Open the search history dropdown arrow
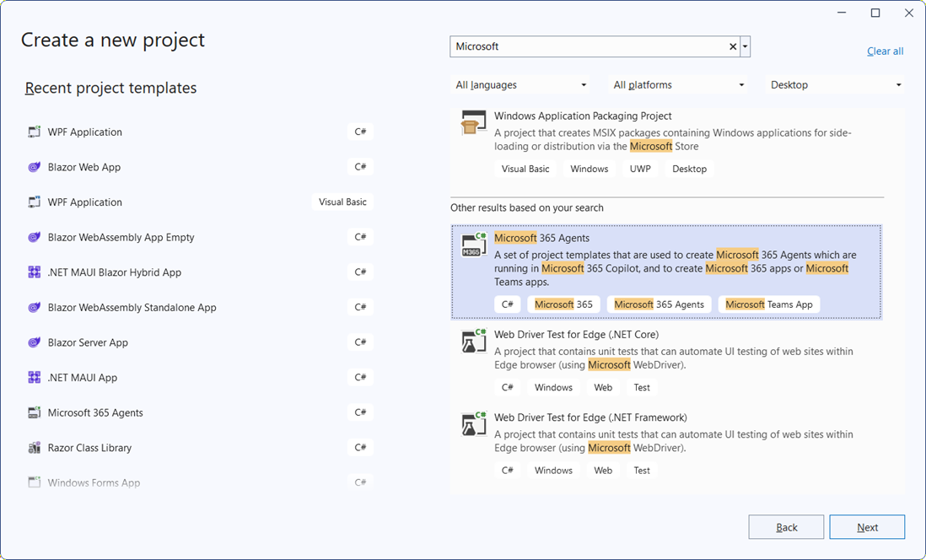Image resolution: width=926 pixels, height=560 pixels. point(744,46)
